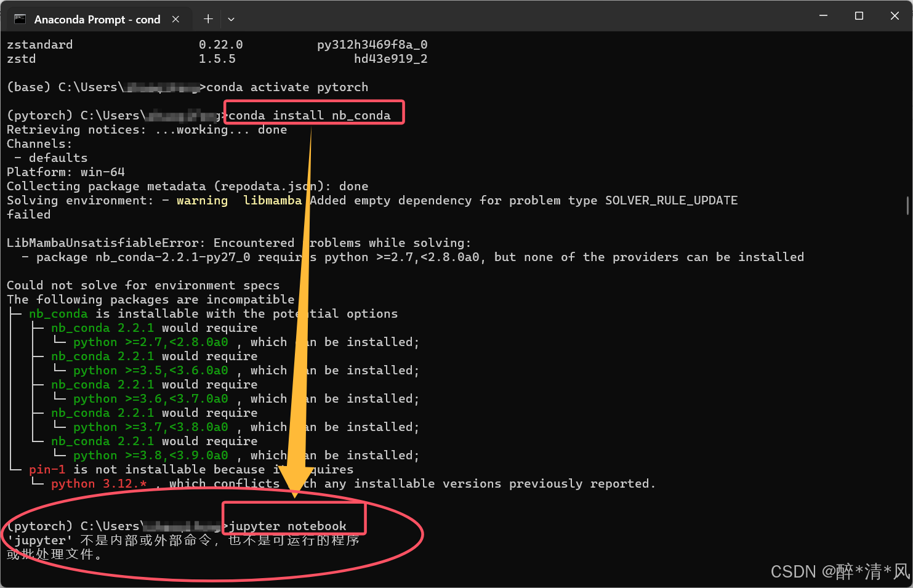Click the red "pin-1" package text

point(47,469)
